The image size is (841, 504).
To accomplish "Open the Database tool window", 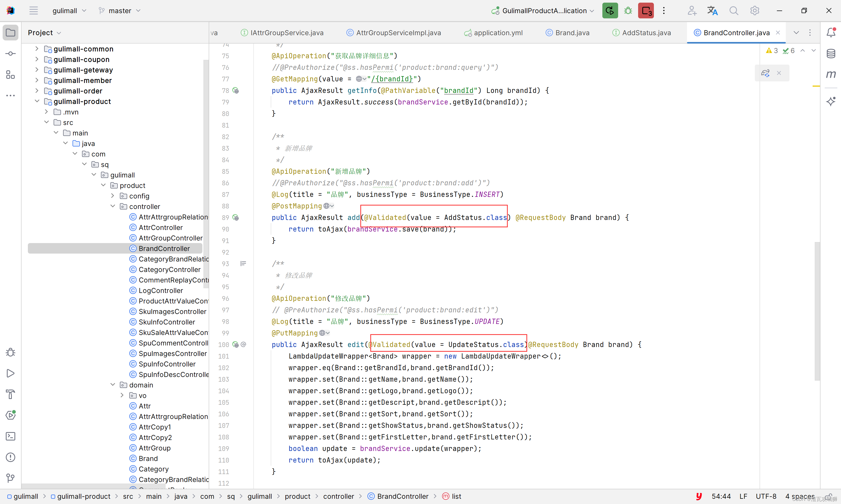I will point(831,53).
